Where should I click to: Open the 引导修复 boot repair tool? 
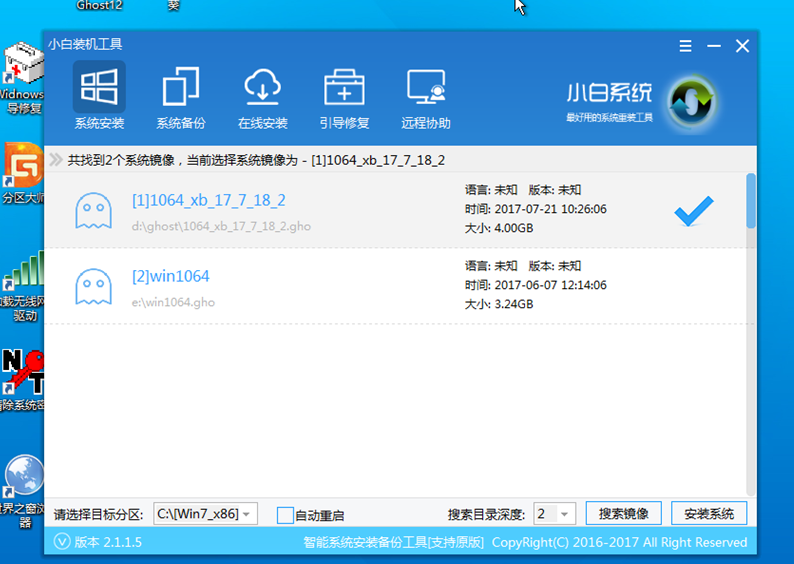(344, 87)
